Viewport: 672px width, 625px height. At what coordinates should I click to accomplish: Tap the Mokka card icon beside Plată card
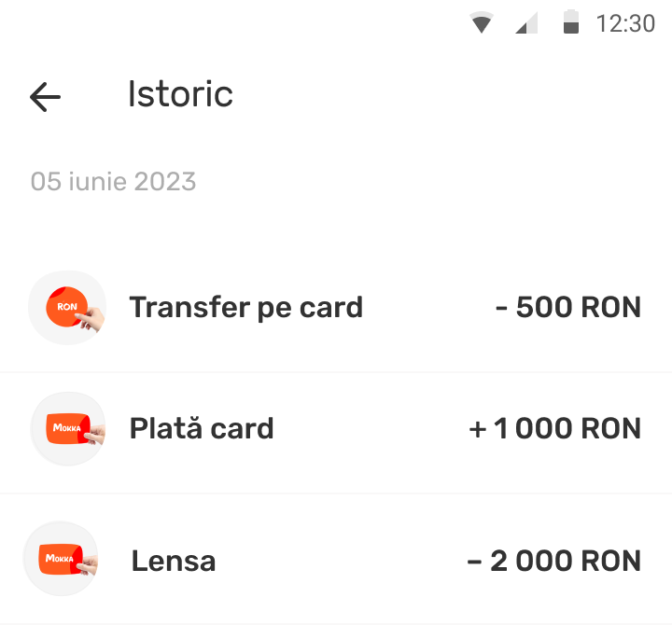coord(67,429)
